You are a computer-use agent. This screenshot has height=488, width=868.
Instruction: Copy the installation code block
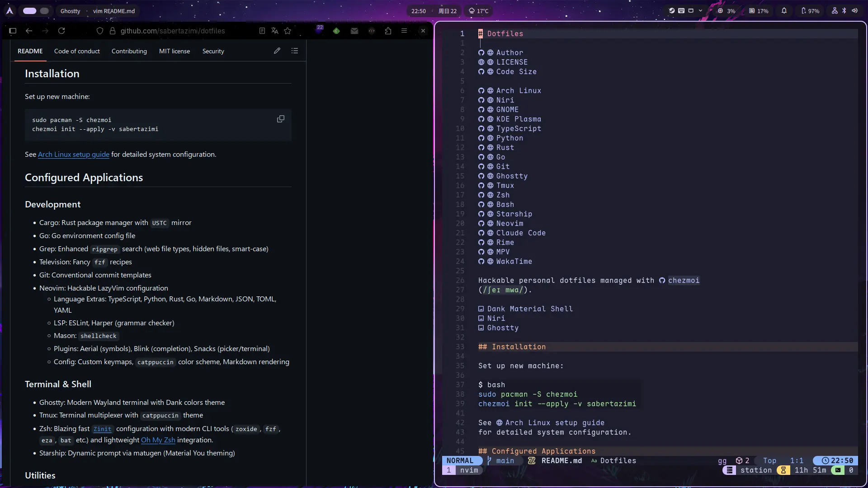point(280,119)
